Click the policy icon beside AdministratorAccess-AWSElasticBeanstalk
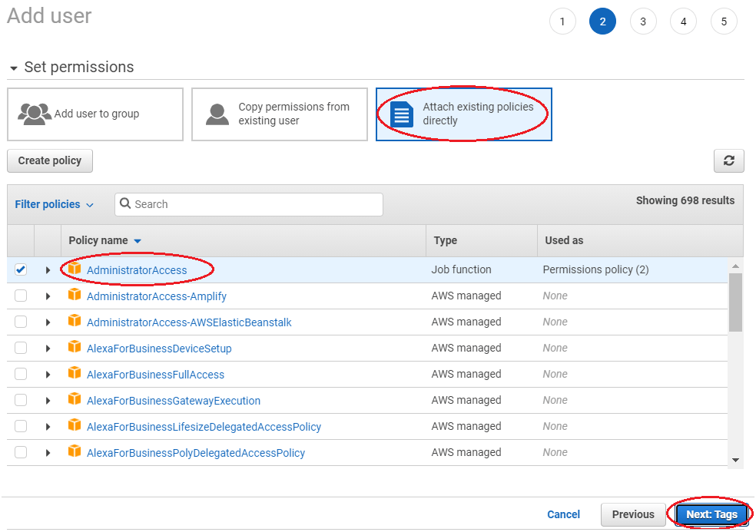Screen dimensions: 756x532 [x=75, y=320]
